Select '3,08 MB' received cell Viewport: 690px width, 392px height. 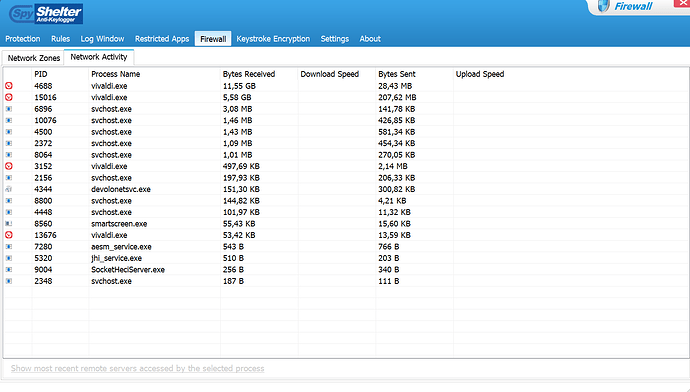coord(237,109)
